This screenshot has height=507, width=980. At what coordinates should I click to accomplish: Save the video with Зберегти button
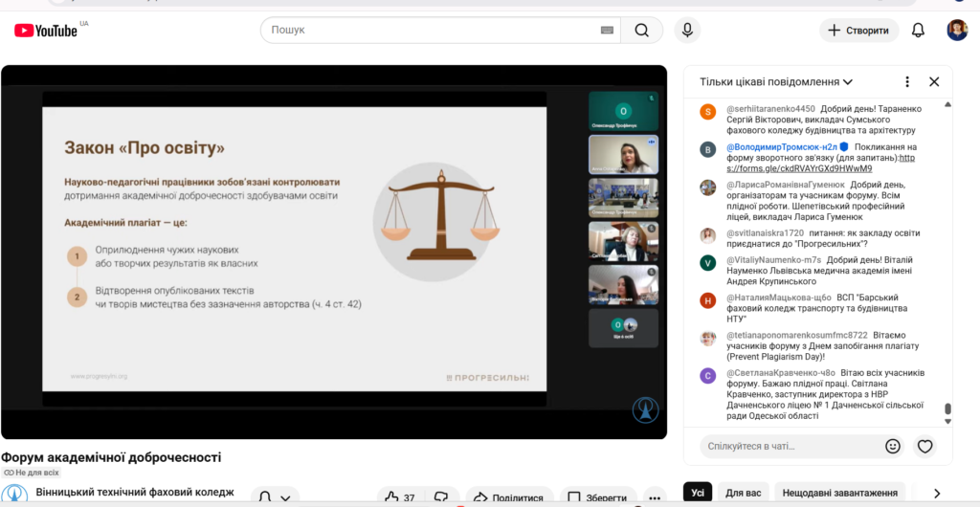click(x=598, y=497)
